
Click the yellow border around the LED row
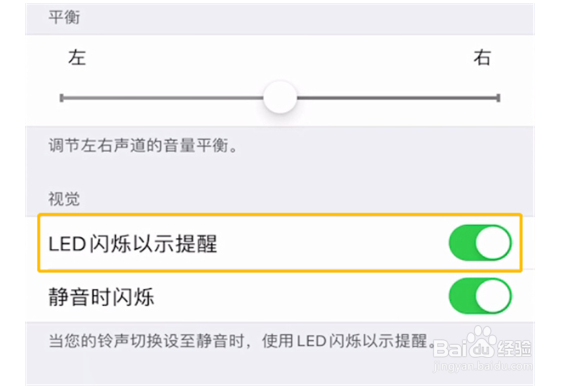[280, 215]
